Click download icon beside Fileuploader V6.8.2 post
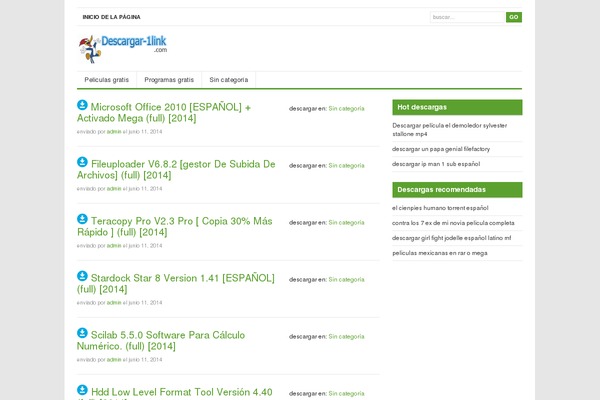The height and width of the screenshot is (400, 600). pyautogui.click(x=82, y=162)
